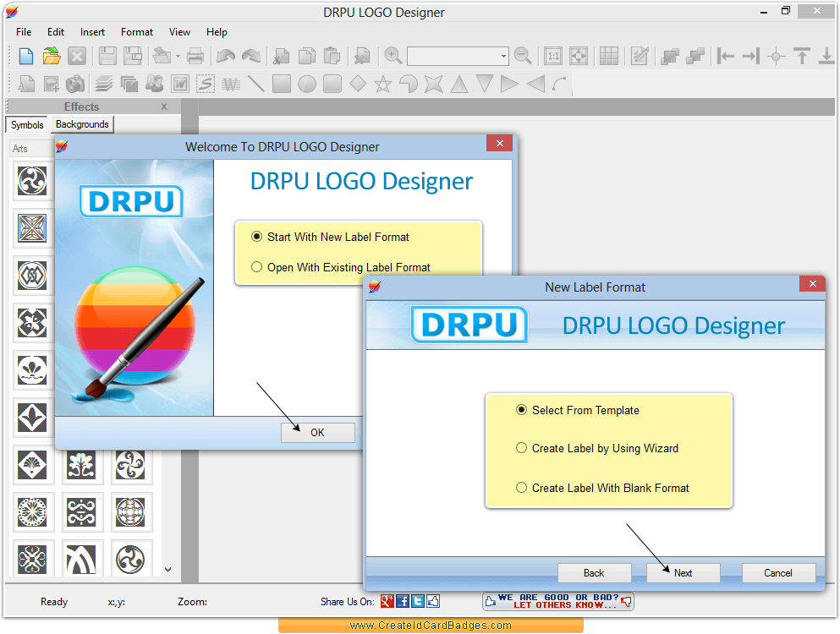Click the WordArt W icon
The height and width of the screenshot is (634, 840).
pyautogui.click(x=180, y=84)
